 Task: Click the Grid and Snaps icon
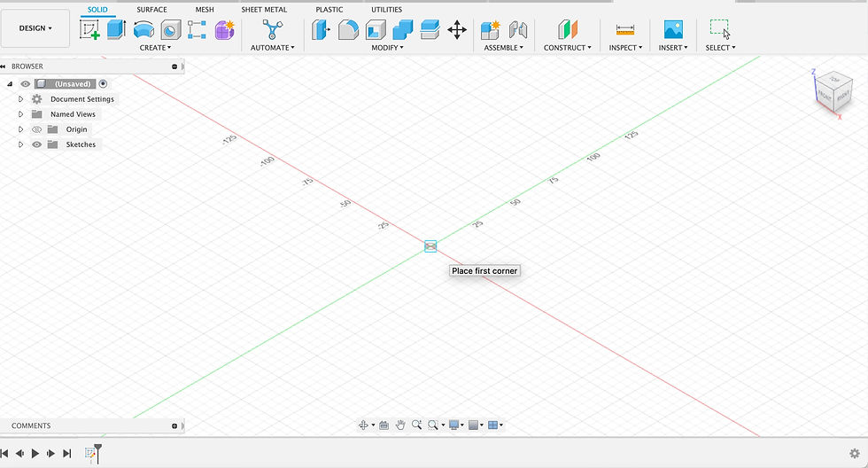[473, 425]
